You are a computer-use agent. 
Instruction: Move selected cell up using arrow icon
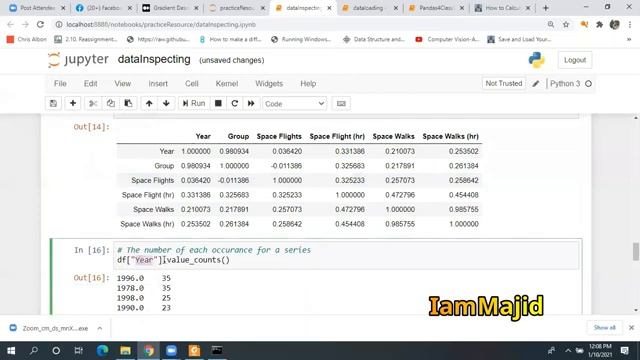coord(149,104)
